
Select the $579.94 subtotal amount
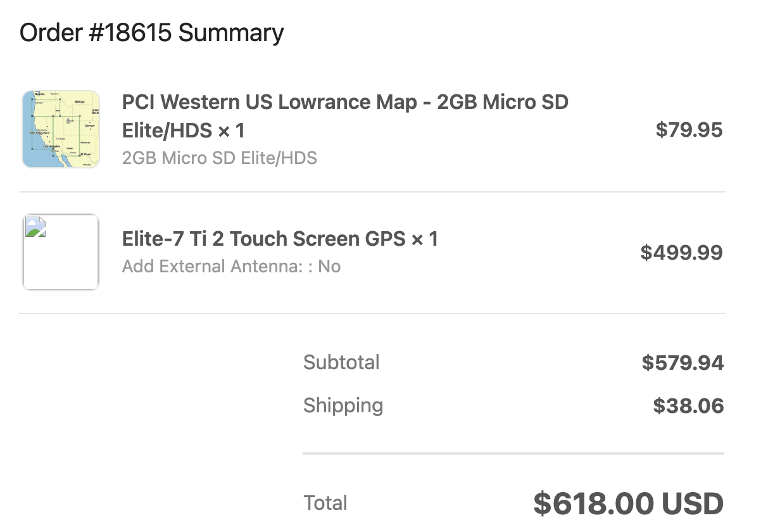coord(682,363)
